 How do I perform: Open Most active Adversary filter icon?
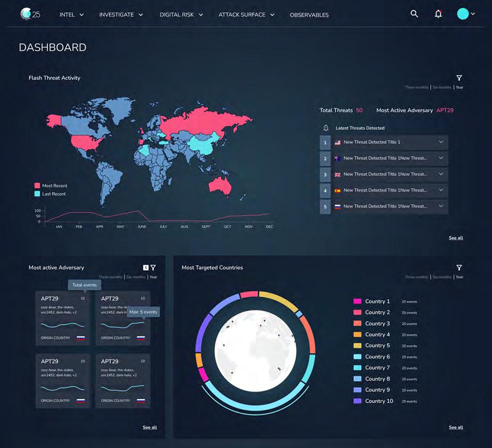[153, 268]
